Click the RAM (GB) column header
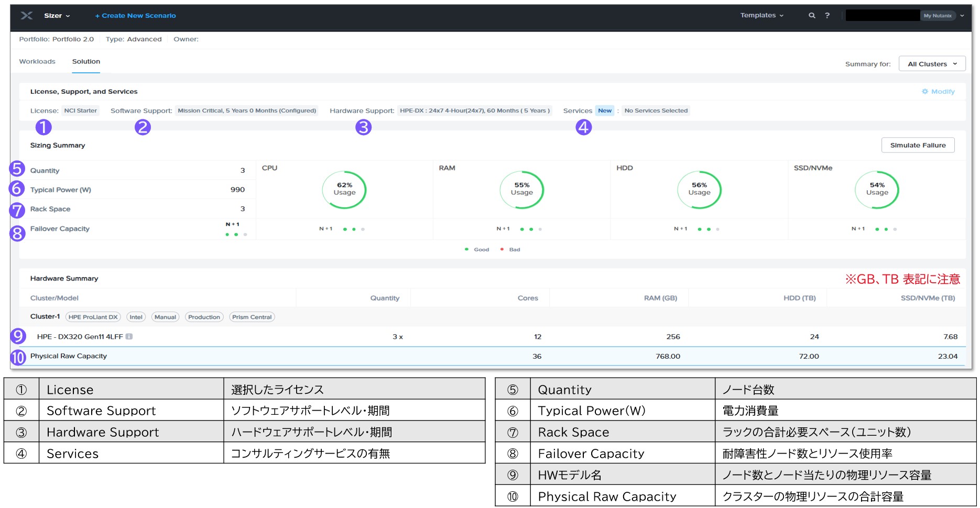This screenshot has width=980, height=508. pos(660,298)
